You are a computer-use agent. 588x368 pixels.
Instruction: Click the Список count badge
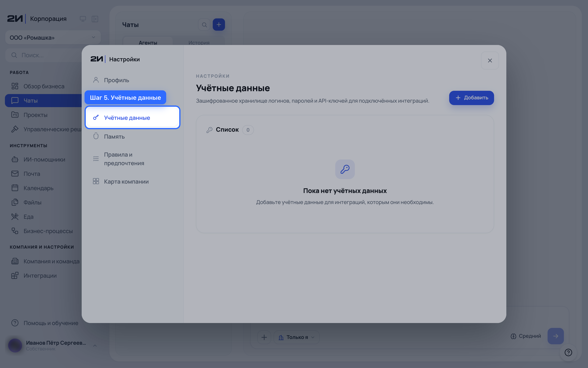pos(248,130)
